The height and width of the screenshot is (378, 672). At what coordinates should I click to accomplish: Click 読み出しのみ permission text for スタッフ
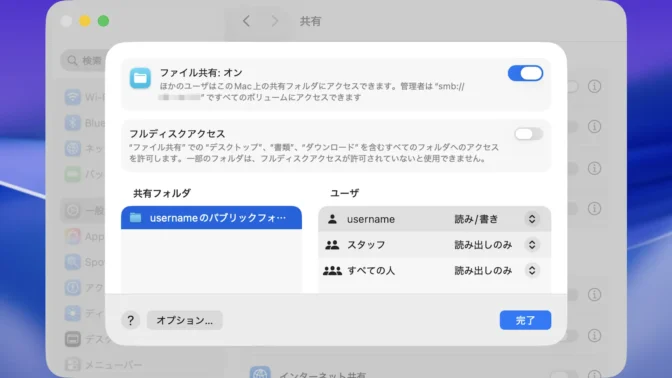(x=483, y=245)
